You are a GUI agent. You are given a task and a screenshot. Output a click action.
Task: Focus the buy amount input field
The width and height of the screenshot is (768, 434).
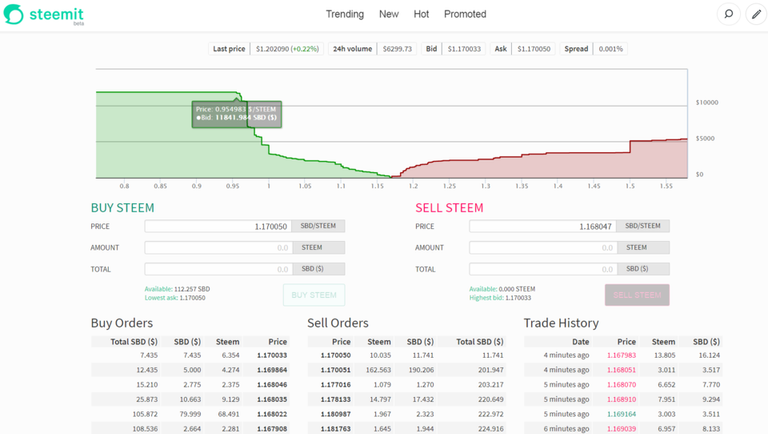[x=218, y=248]
